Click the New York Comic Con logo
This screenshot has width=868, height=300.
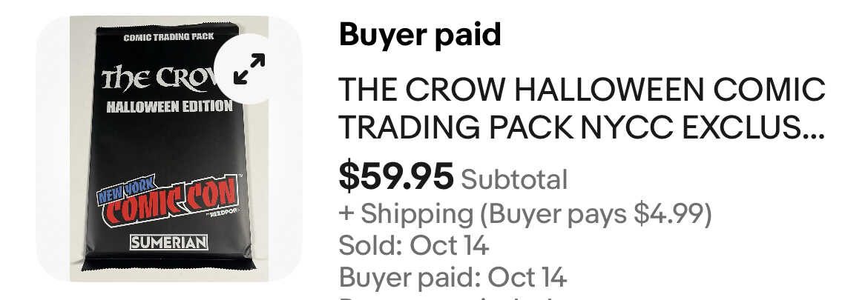(x=168, y=200)
